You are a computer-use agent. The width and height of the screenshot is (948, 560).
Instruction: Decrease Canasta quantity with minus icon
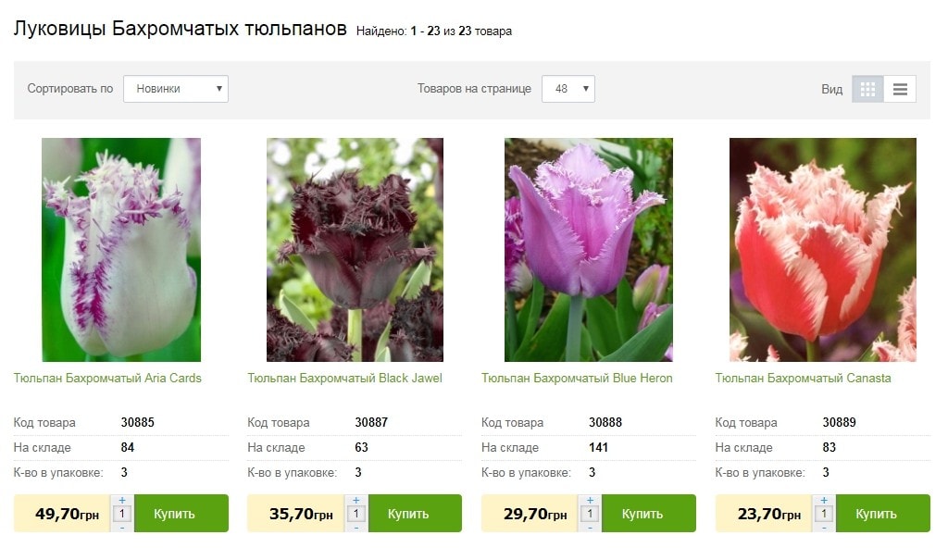823,528
